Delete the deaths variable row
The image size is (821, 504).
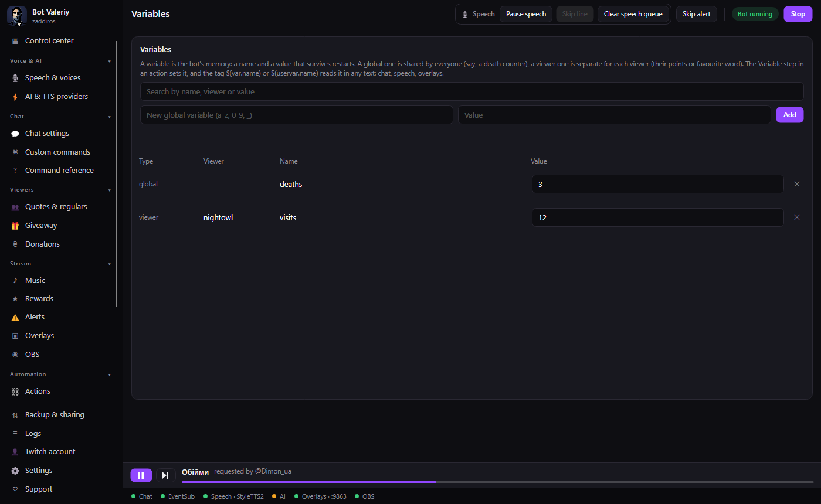797,184
